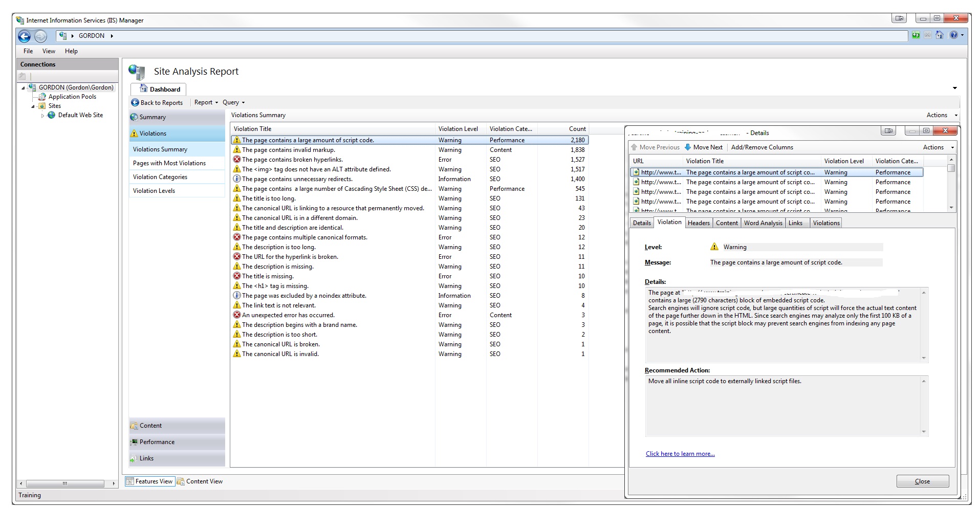Click the Back navigation arrow button

[x=24, y=36]
